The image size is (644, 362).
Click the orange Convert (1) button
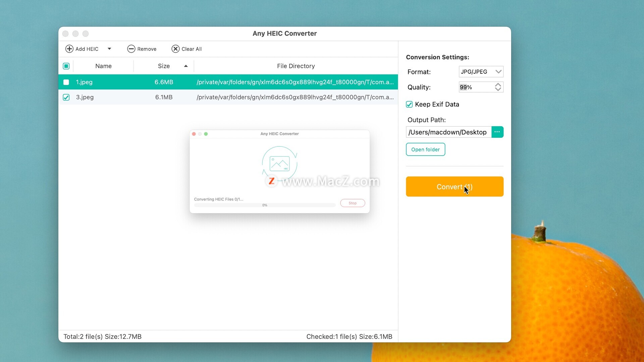(454, 187)
